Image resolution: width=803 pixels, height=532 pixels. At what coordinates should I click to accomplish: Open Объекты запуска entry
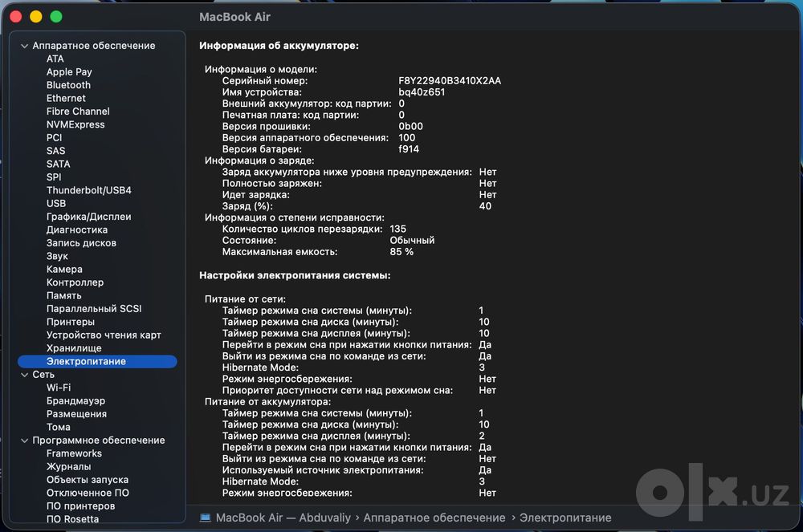point(88,480)
